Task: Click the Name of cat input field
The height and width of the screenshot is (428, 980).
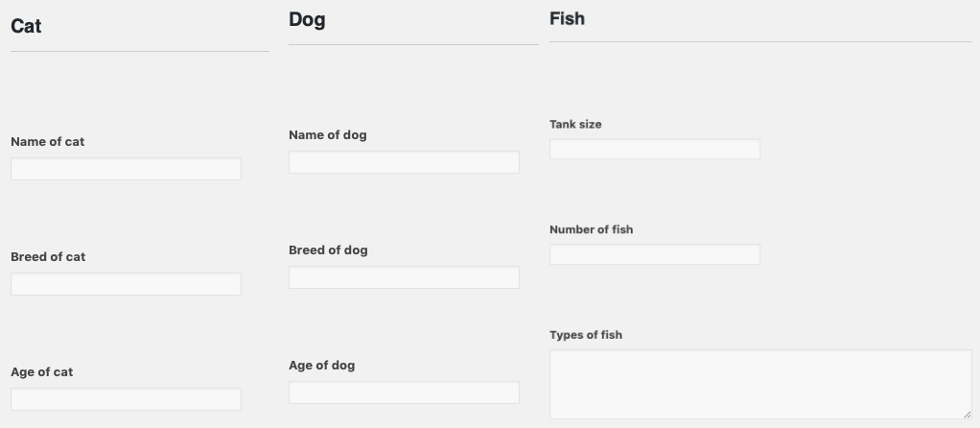Action: coord(126,169)
